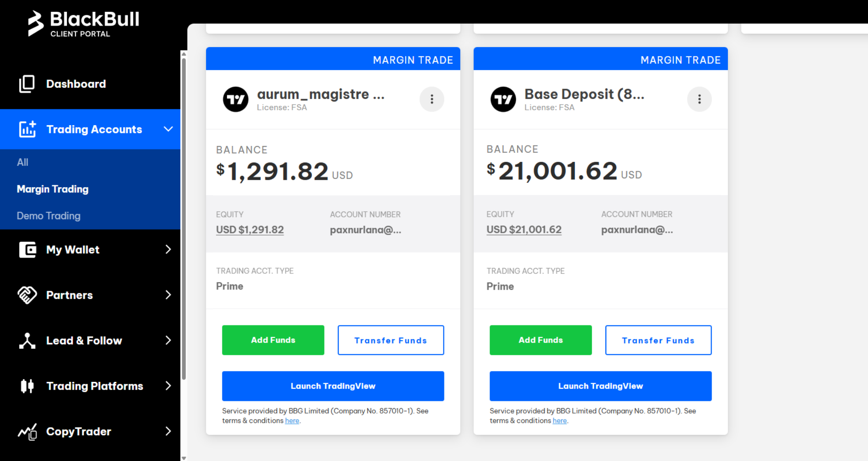The height and width of the screenshot is (461, 868).
Task: Open terms 'here' link on aurum_magistre card
Action: click(x=292, y=421)
